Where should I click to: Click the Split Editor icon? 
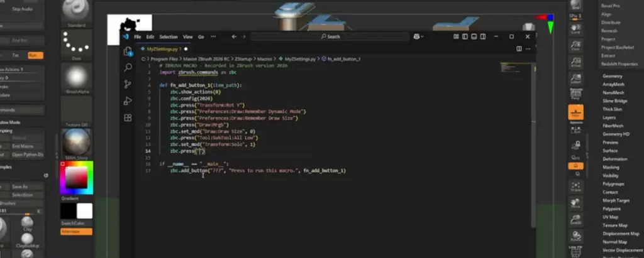[518, 48]
